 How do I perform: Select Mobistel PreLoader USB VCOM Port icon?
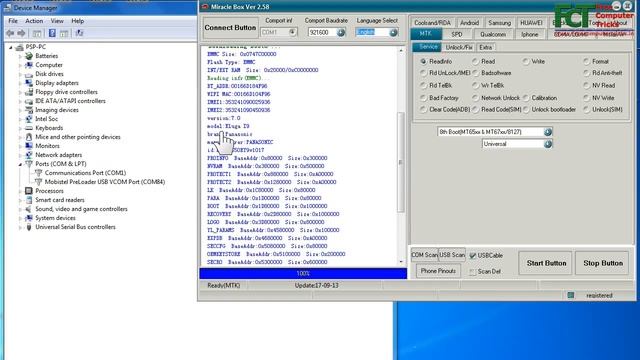pyautogui.click(x=38, y=182)
